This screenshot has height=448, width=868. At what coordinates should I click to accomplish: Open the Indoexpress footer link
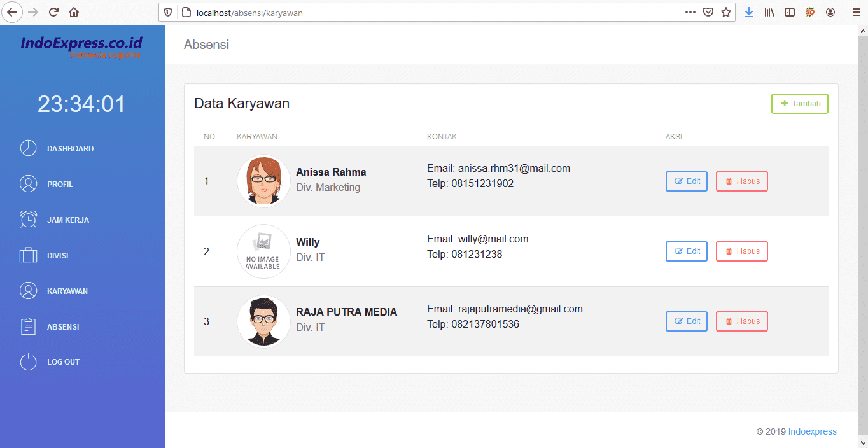click(812, 431)
